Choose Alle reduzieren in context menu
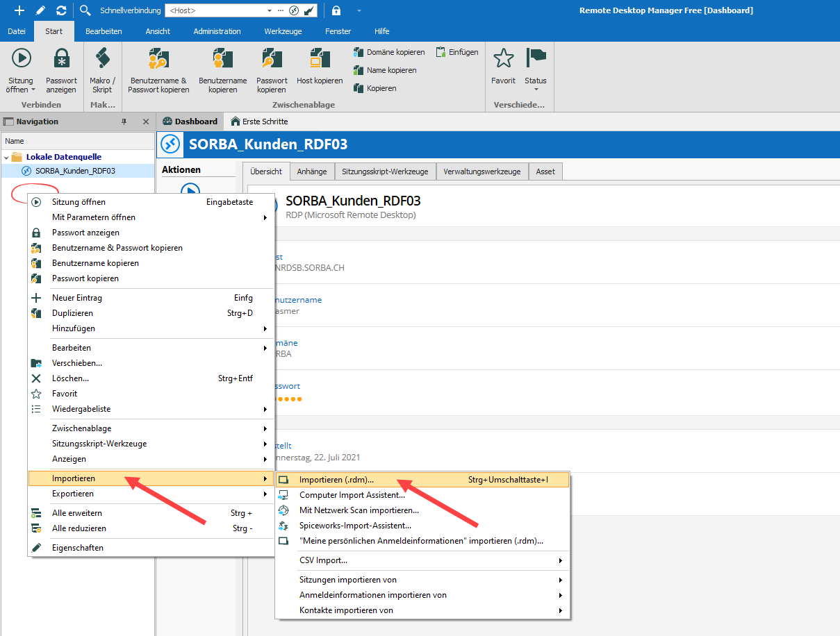Image resolution: width=840 pixels, height=636 pixels. click(x=151, y=528)
